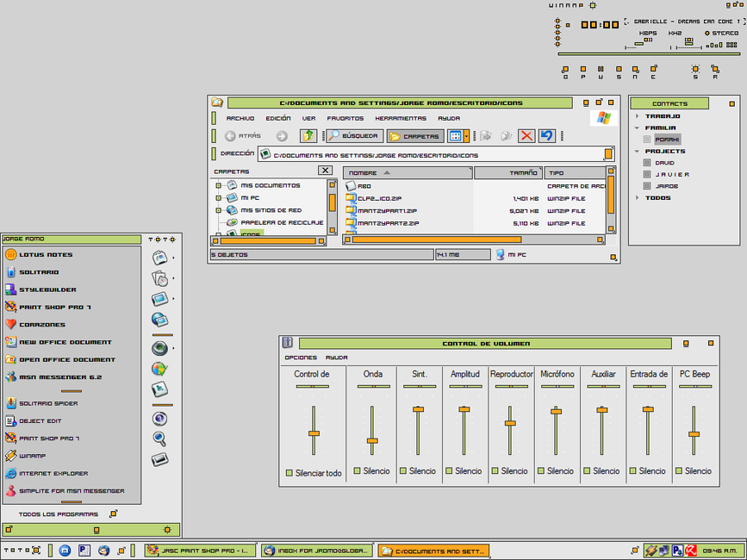Open Winamp from the start menu list

pyautogui.click(x=26, y=456)
